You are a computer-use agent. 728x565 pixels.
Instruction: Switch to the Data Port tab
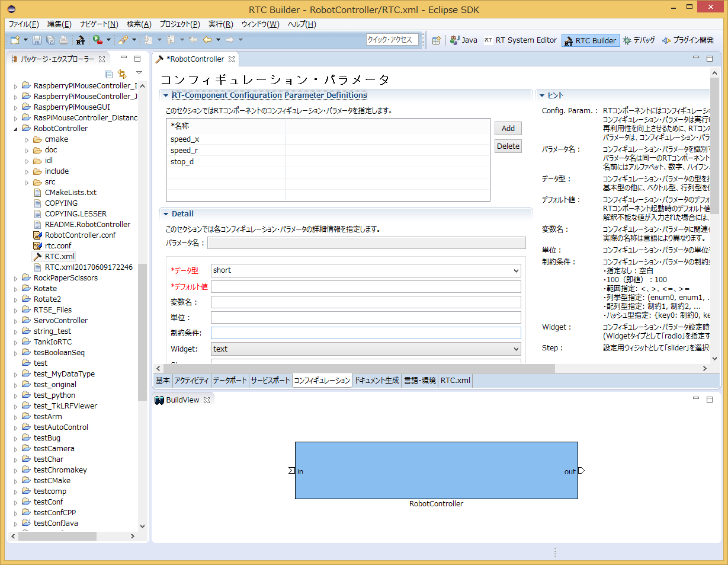230,381
